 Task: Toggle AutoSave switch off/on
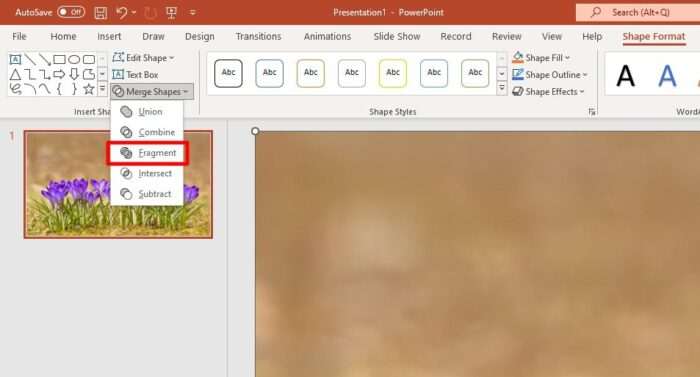click(71, 12)
